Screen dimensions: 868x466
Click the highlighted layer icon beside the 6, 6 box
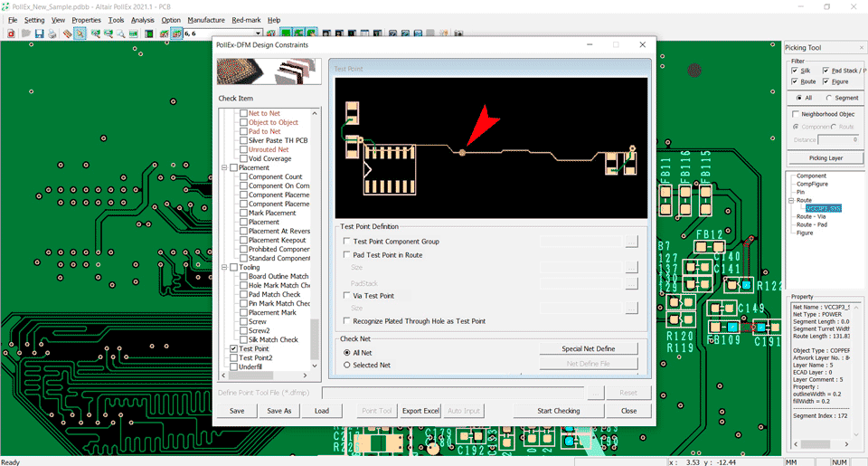[x=176, y=33]
